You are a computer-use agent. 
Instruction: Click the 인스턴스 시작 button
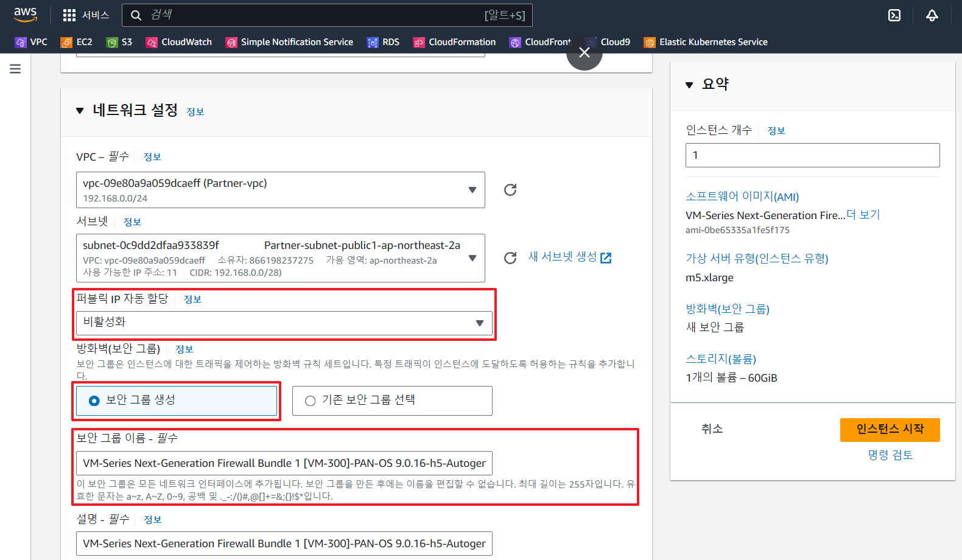click(890, 430)
